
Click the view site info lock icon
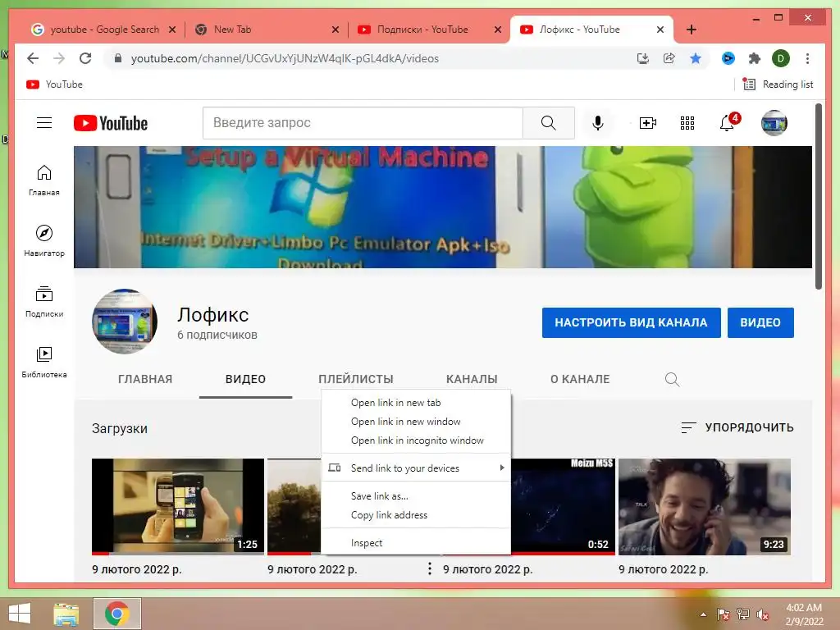(x=118, y=58)
